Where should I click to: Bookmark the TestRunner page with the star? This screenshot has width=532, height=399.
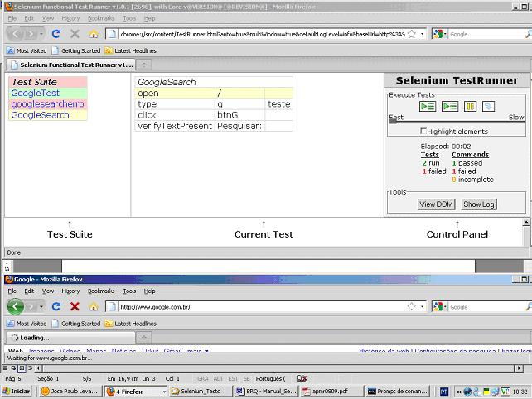coord(412,34)
